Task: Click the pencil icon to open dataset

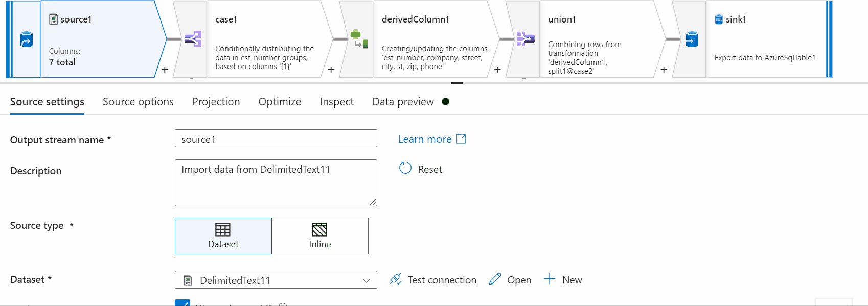Action: (495, 279)
